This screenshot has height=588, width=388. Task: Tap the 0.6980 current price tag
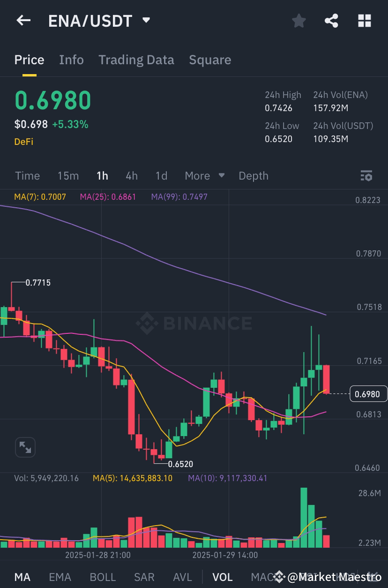pyautogui.click(x=368, y=394)
